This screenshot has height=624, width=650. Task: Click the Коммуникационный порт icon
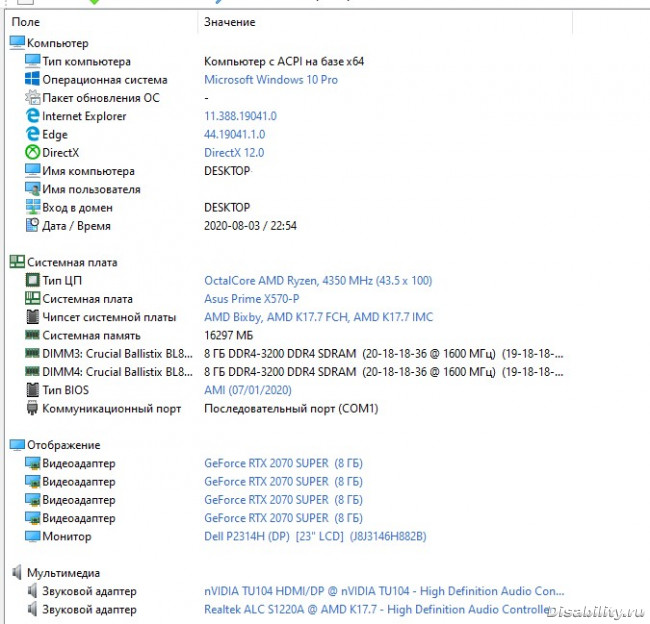32,408
